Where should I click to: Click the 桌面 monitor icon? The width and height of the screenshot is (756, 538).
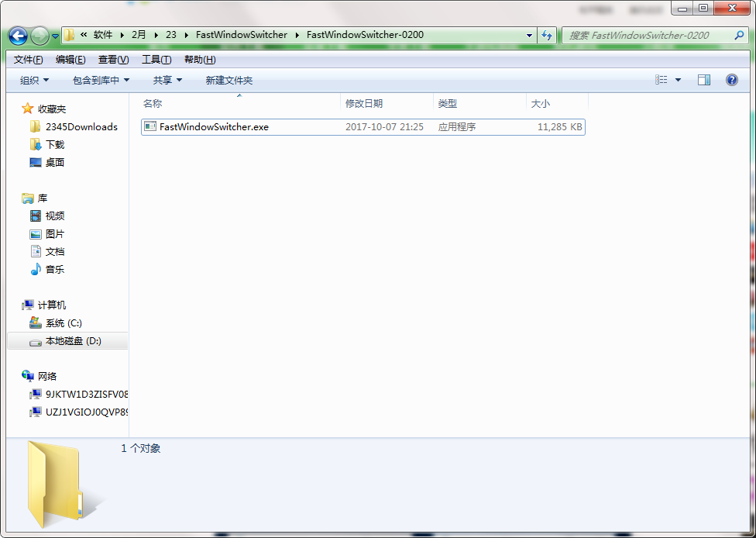[x=35, y=163]
